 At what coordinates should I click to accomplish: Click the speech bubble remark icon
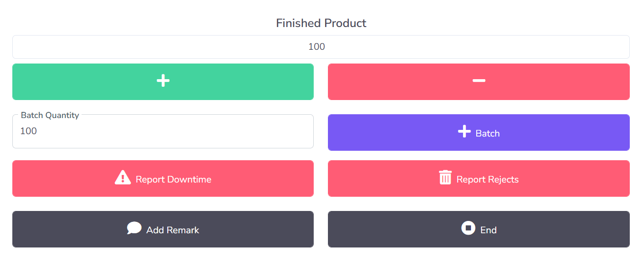[x=134, y=229]
